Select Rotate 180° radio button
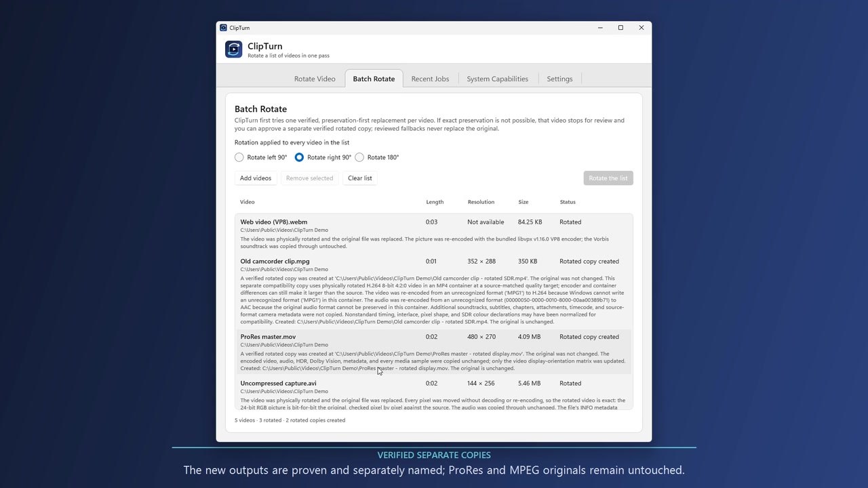The width and height of the screenshot is (868, 488). click(377, 157)
